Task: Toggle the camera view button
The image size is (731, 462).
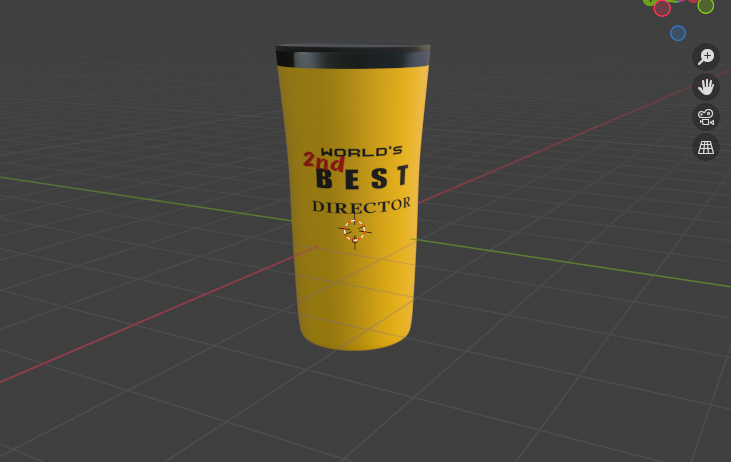Action: click(706, 117)
